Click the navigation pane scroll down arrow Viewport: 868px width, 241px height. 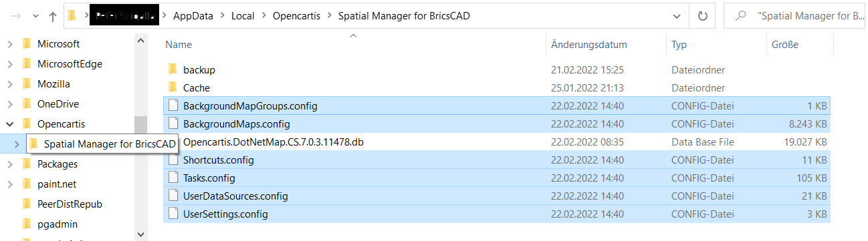(x=140, y=234)
